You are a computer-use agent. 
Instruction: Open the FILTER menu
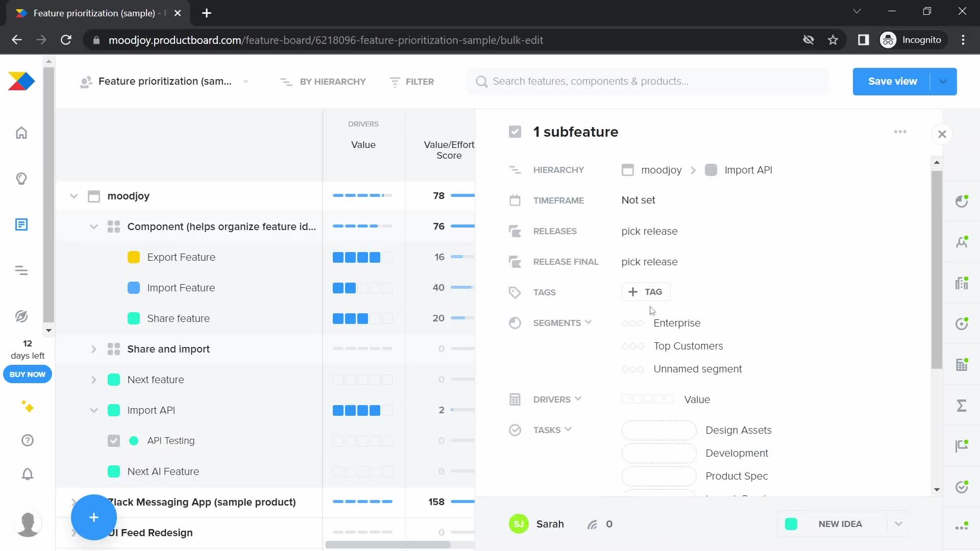(412, 82)
